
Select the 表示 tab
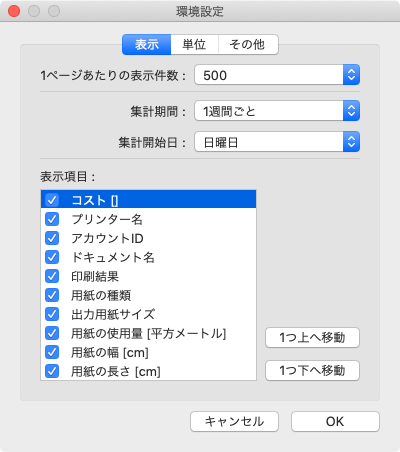pos(147,44)
